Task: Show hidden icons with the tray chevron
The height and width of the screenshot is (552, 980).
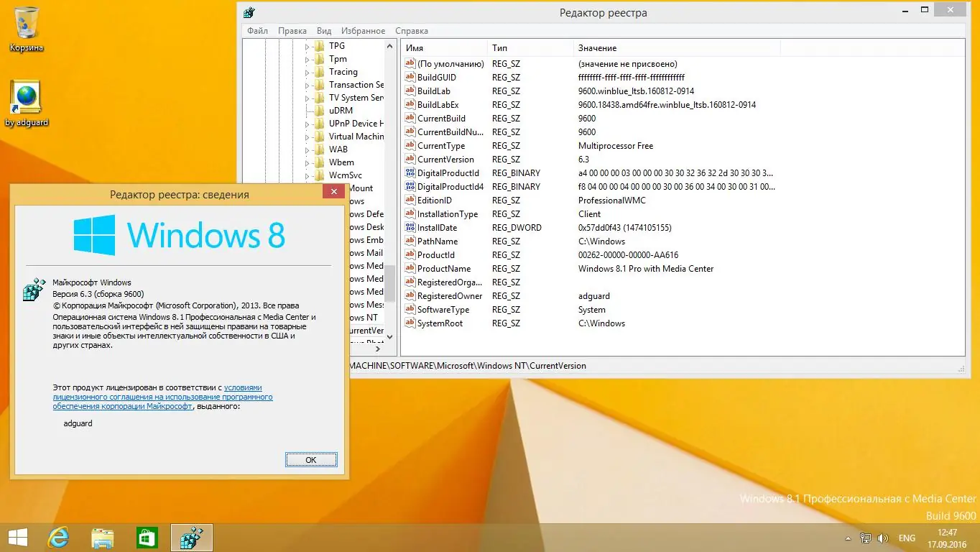Action: tap(847, 537)
